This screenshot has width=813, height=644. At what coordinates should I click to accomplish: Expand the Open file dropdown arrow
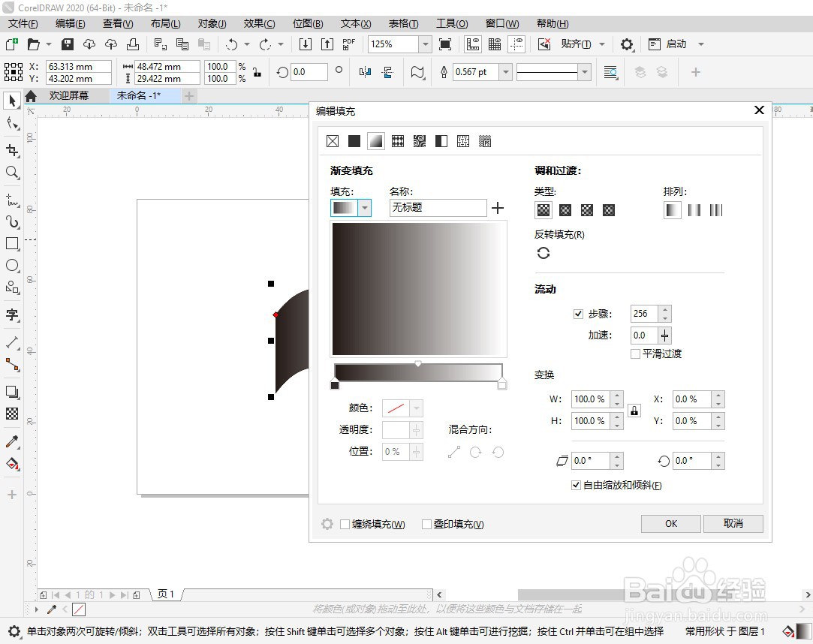click(x=49, y=44)
